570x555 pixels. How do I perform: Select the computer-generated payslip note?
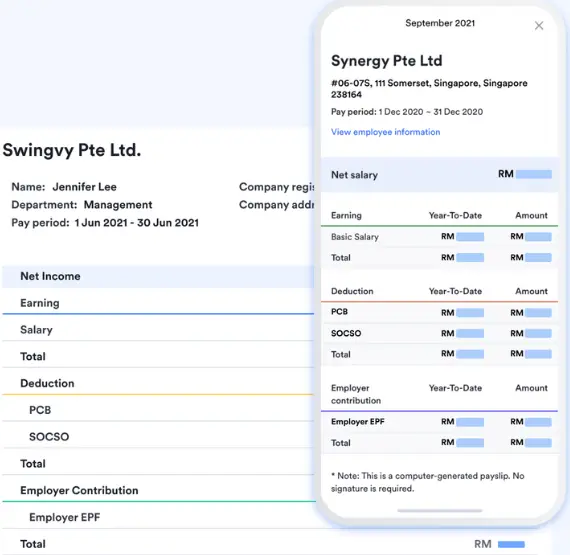(x=428, y=482)
